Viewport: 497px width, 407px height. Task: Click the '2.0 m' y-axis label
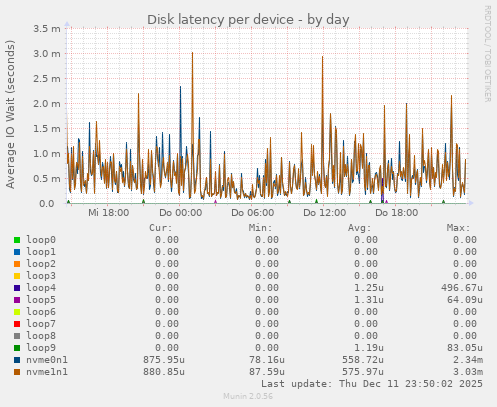(x=47, y=104)
